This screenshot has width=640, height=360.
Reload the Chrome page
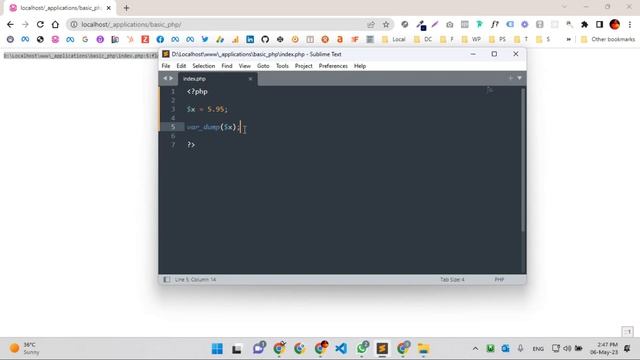pos(40,24)
